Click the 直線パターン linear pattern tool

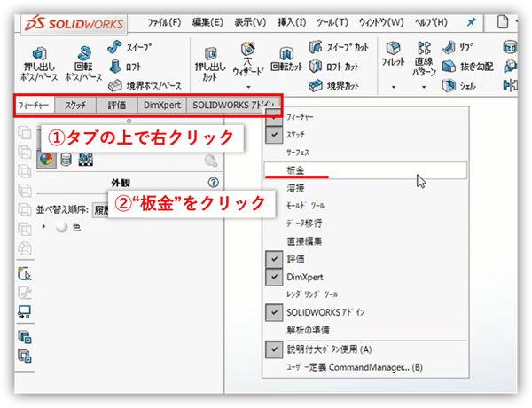424,59
